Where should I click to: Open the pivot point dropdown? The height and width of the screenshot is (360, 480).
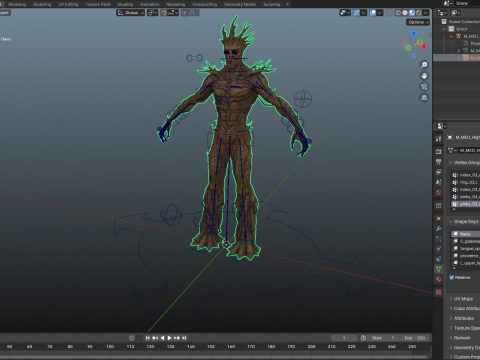coord(153,13)
